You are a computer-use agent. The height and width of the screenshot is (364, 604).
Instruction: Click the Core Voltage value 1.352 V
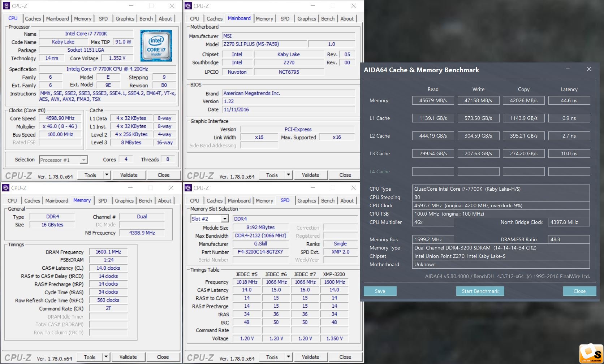[117, 58]
